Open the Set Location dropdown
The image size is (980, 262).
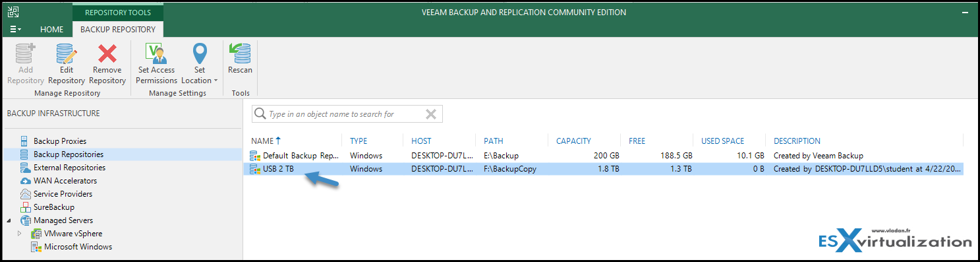coord(199,64)
